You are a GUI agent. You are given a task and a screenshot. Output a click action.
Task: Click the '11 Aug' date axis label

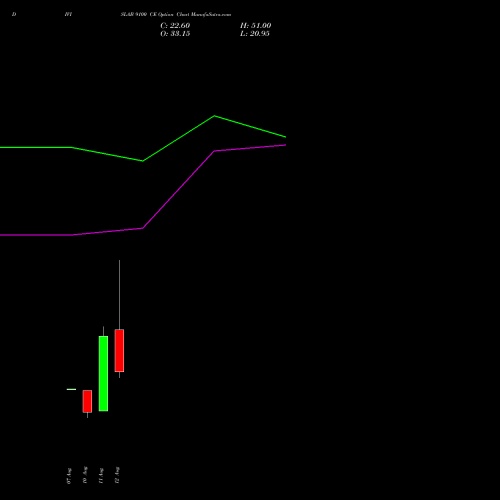[x=101, y=476]
